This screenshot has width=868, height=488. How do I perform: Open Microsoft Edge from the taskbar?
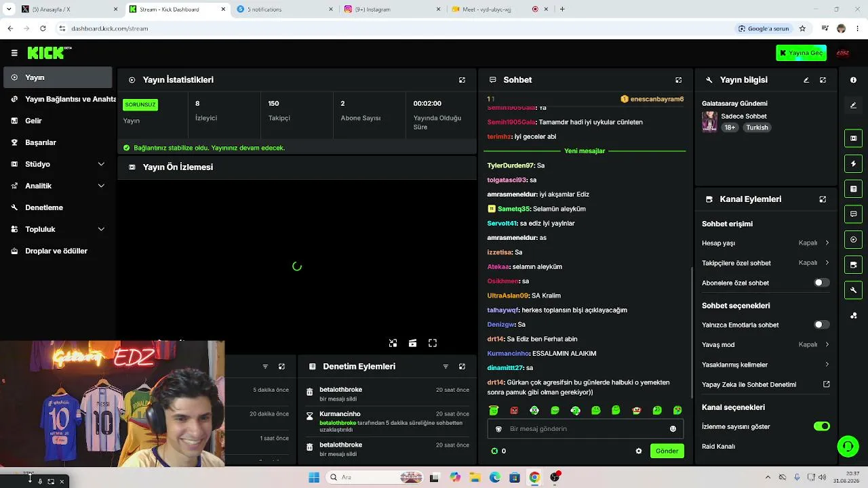[x=495, y=477]
